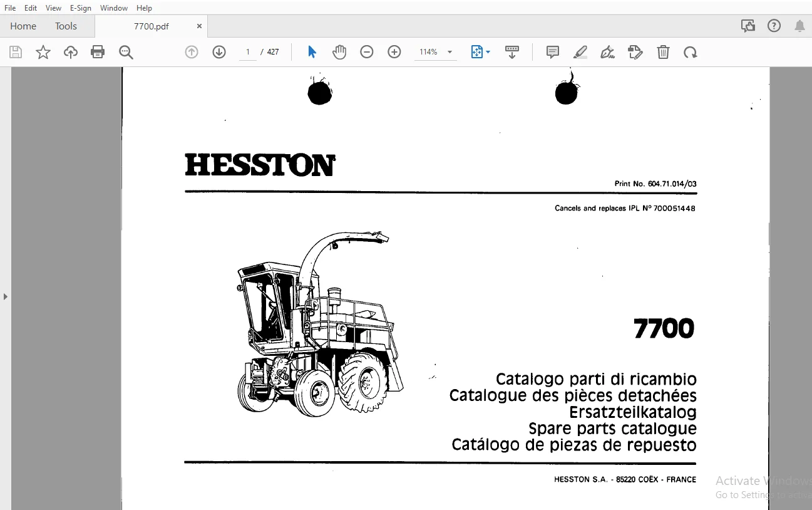Activate the selection arrow tool

312,52
